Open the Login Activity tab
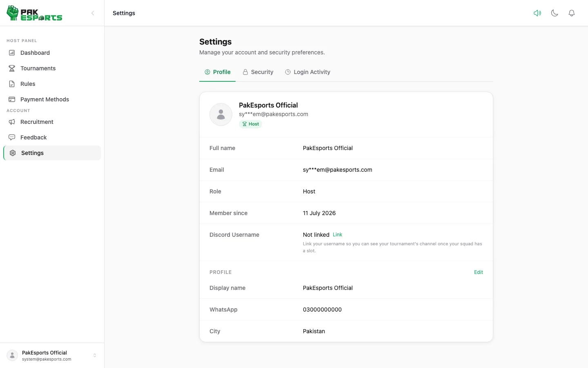 307,72
